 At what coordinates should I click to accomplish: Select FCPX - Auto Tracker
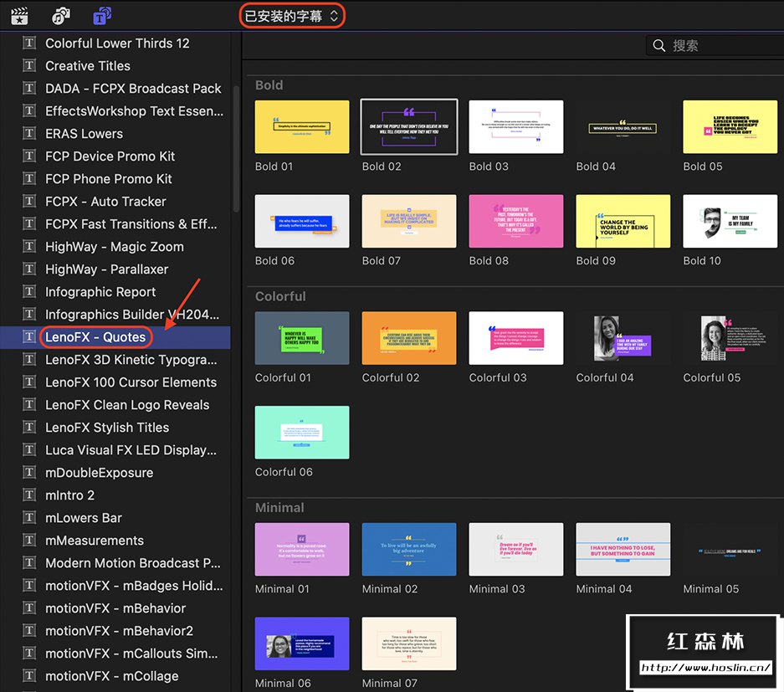tap(115, 202)
